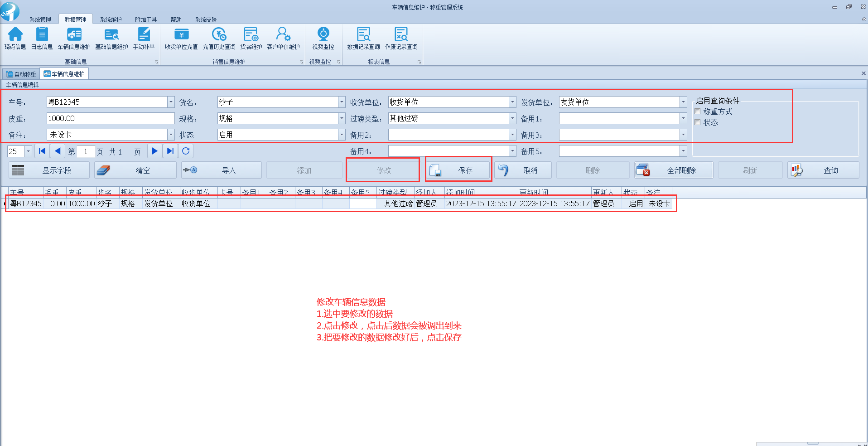Click the 全部删除 button
This screenshot has height=446, width=868.
[674, 170]
